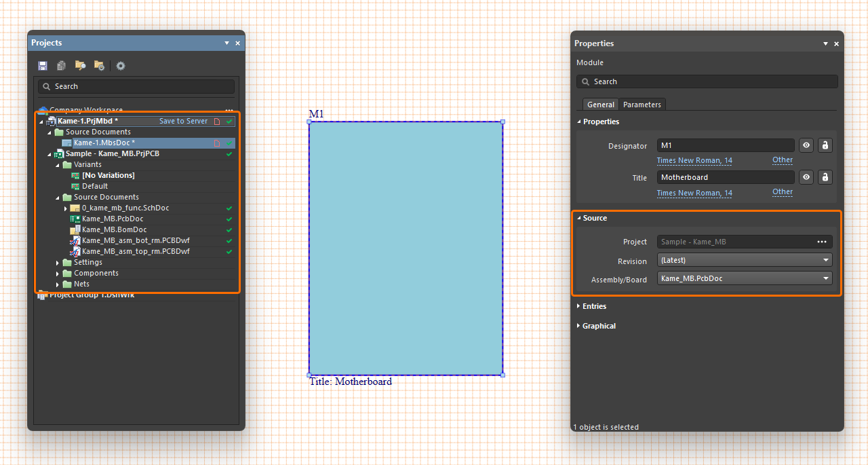Lock the Title field

tap(825, 177)
